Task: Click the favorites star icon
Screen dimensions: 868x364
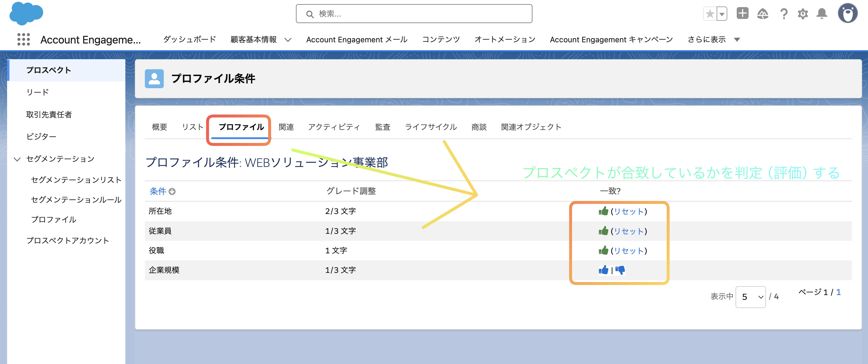Action: click(x=710, y=14)
